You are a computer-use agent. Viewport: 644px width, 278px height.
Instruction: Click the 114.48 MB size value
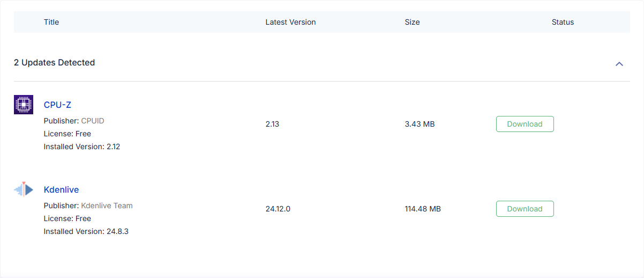[x=423, y=209]
